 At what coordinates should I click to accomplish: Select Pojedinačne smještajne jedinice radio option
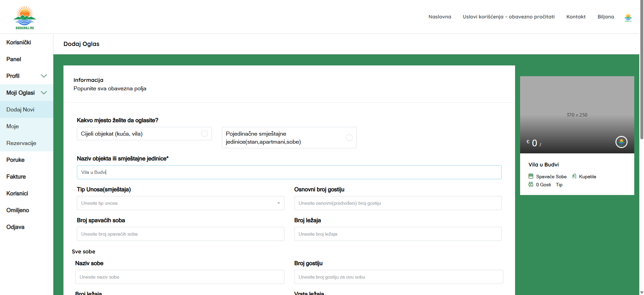tap(349, 138)
